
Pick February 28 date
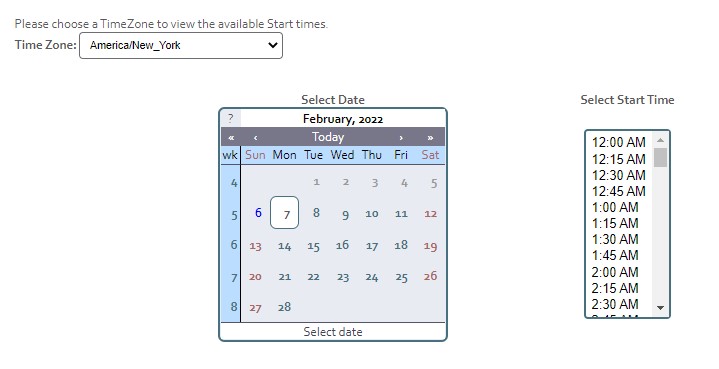284,307
